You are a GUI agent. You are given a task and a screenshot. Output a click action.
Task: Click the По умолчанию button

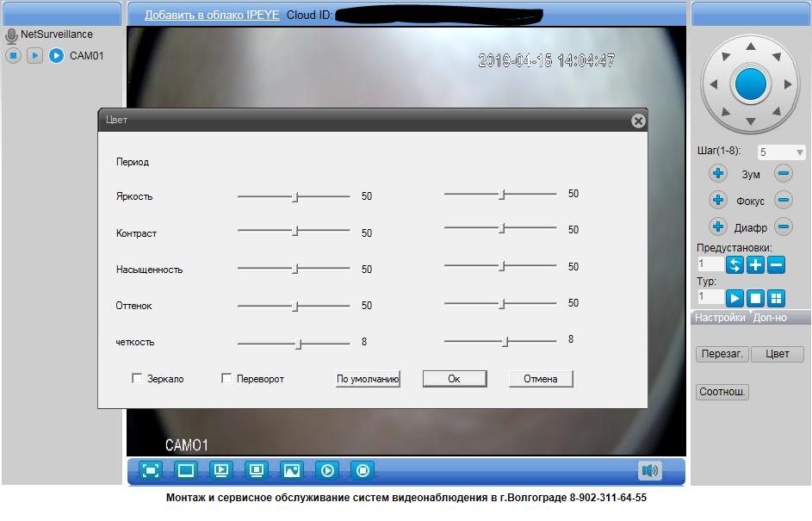pyautogui.click(x=368, y=379)
